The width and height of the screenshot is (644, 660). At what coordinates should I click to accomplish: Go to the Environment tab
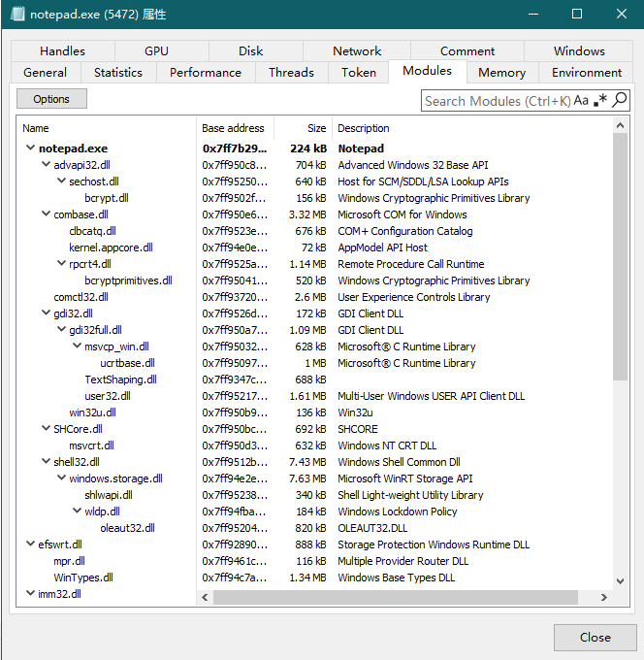point(587,73)
